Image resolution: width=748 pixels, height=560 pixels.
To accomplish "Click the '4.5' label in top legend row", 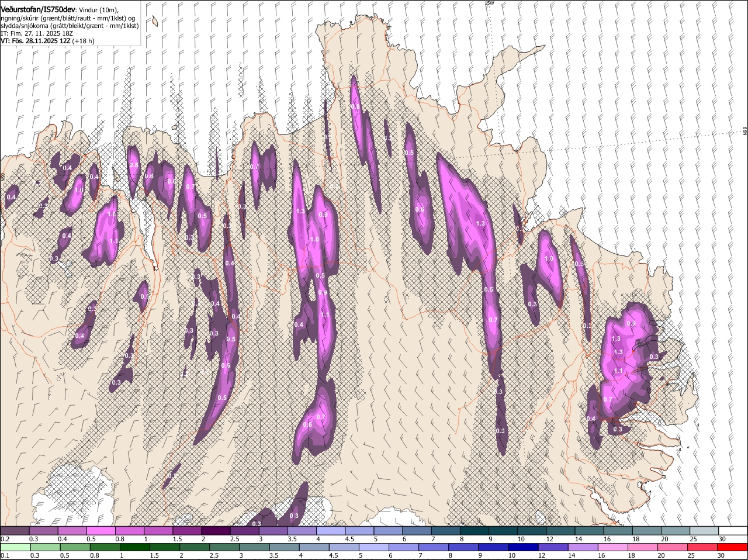I will [349, 539].
